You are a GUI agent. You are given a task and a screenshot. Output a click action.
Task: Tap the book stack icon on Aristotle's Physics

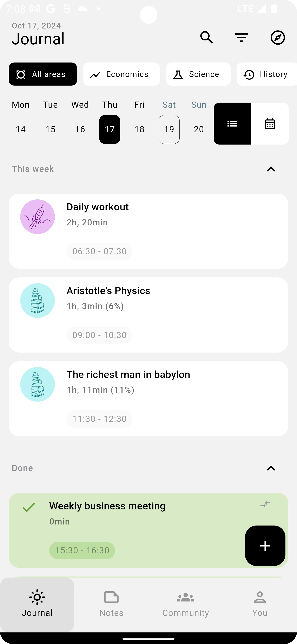[x=38, y=300]
